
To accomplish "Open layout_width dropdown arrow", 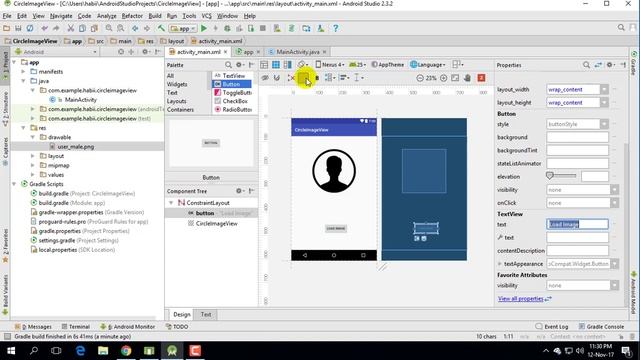I will coord(604,89).
